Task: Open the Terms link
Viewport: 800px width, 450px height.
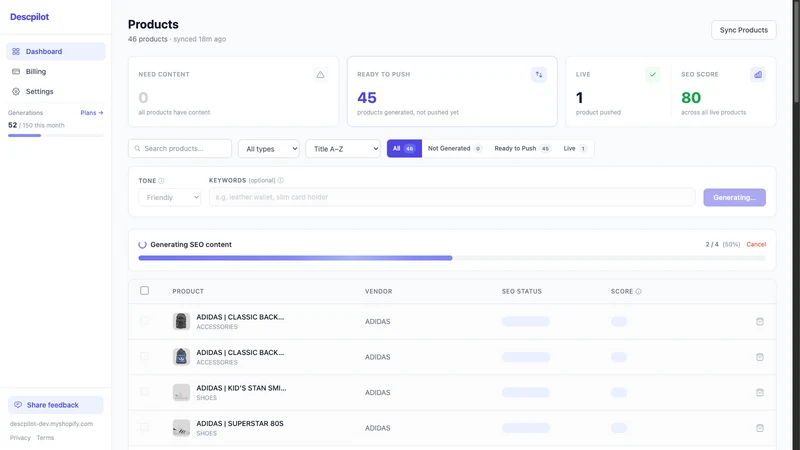Action: tap(45, 438)
